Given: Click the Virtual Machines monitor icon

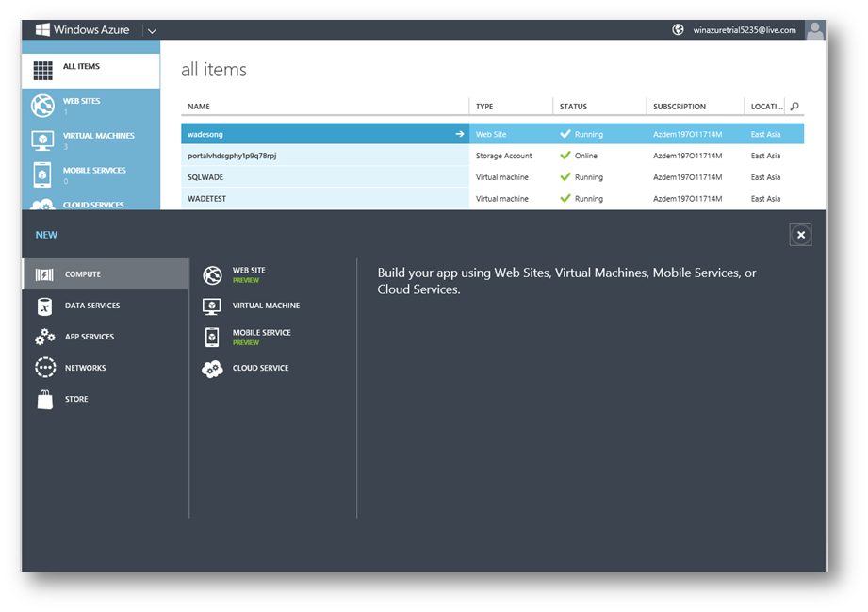Looking at the screenshot, I should [42, 141].
